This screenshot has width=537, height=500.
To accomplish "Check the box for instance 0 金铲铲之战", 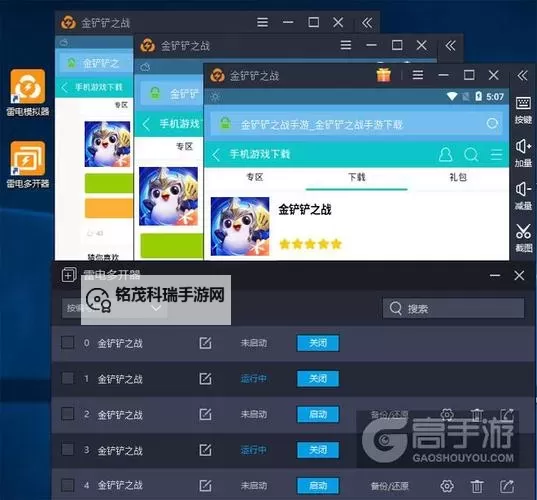I will [x=67, y=342].
